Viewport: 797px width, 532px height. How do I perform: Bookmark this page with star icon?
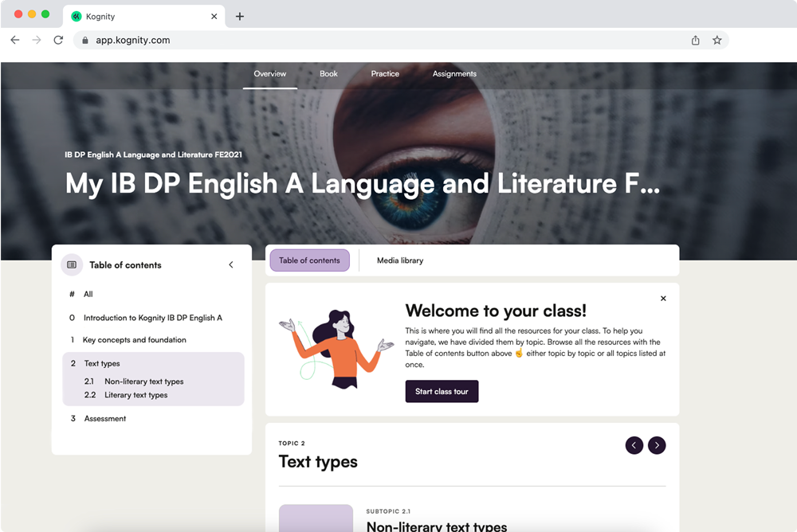coord(717,40)
